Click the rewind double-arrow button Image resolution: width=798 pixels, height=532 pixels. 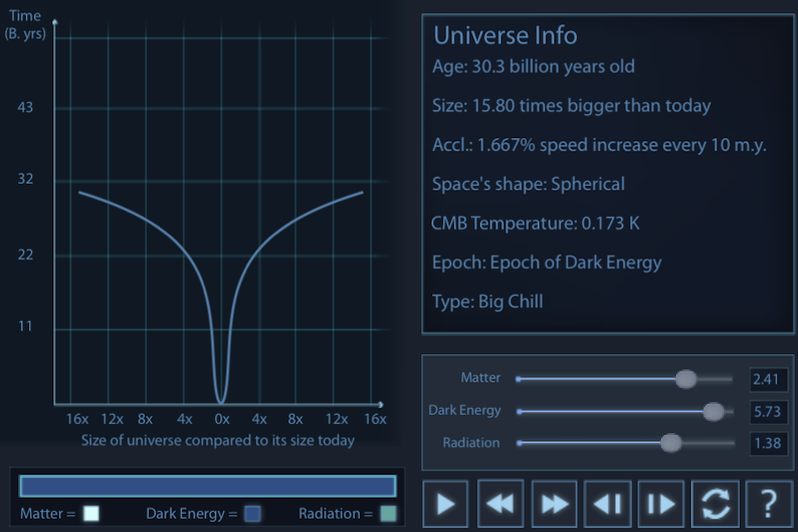point(500,504)
